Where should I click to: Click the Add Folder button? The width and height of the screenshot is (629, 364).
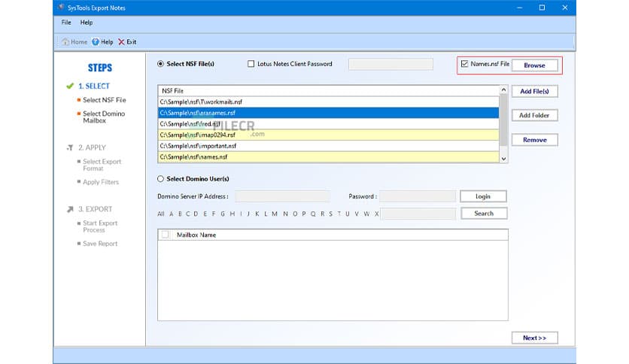click(x=534, y=116)
